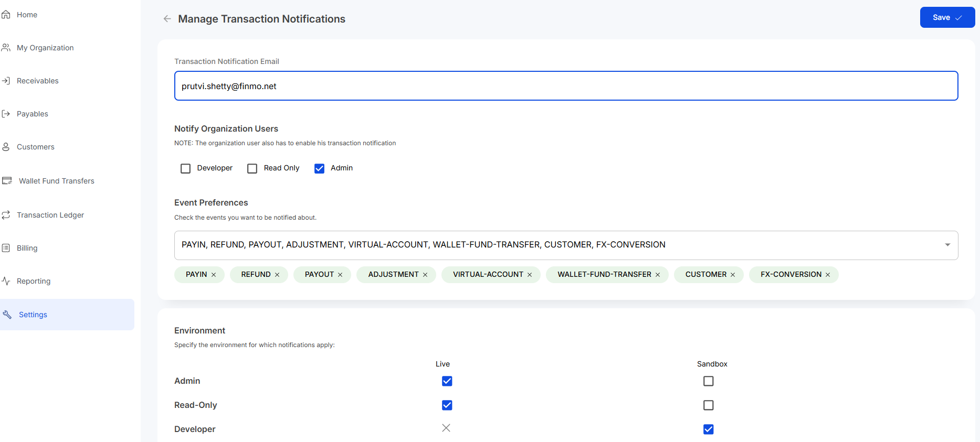The image size is (980, 442).
Task: Uncheck Admin Live environment checkbox
Action: click(x=447, y=381)
